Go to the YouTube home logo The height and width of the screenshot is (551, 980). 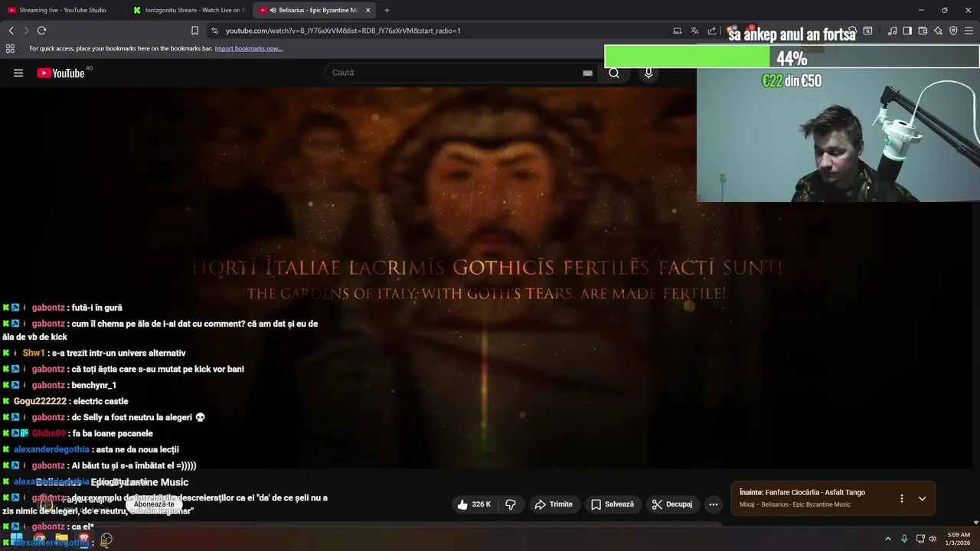[61, 73]
